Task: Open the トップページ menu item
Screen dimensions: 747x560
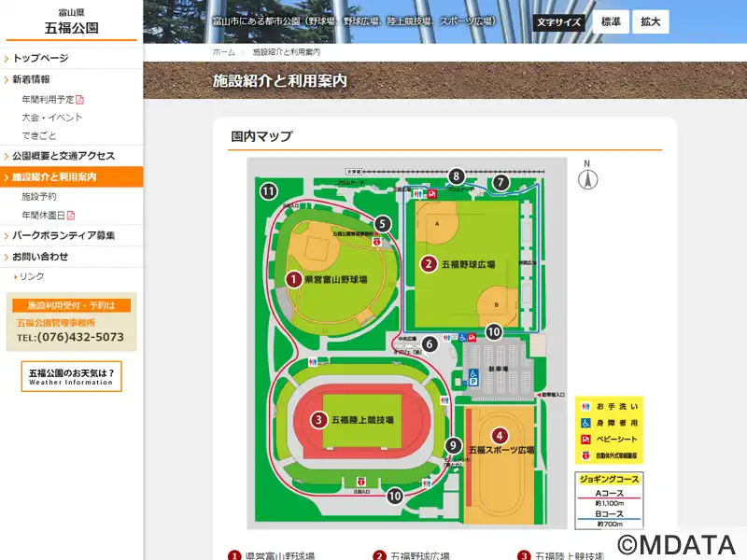Action: point(40,58)
